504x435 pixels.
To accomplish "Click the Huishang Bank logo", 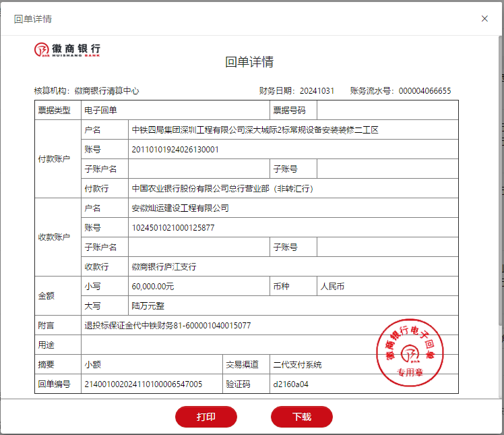I will point(67,50).
